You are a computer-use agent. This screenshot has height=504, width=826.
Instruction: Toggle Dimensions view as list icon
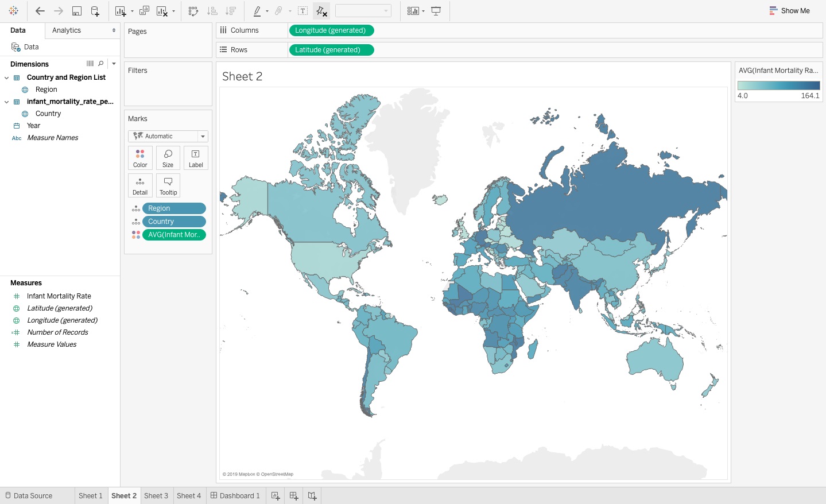(90, 64)
